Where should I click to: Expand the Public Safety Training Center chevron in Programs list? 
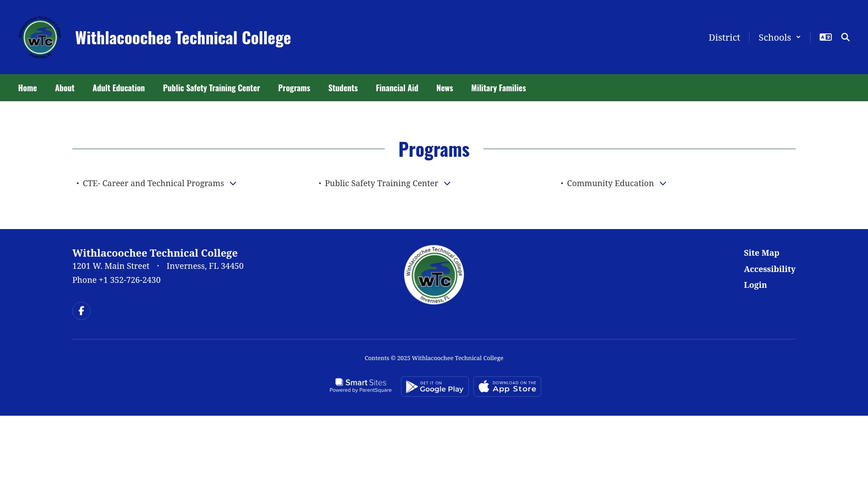coord(447,183)
